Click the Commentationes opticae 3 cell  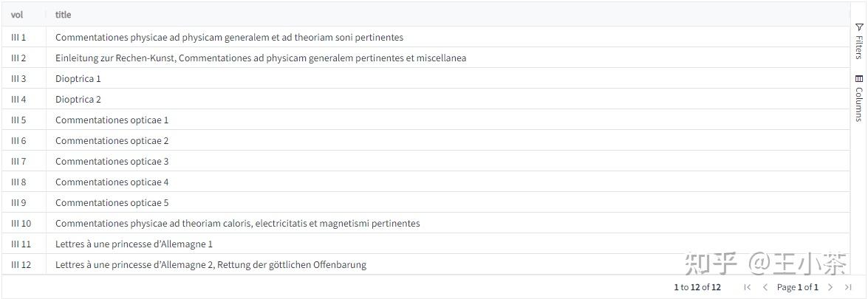(x=112, y=161)
